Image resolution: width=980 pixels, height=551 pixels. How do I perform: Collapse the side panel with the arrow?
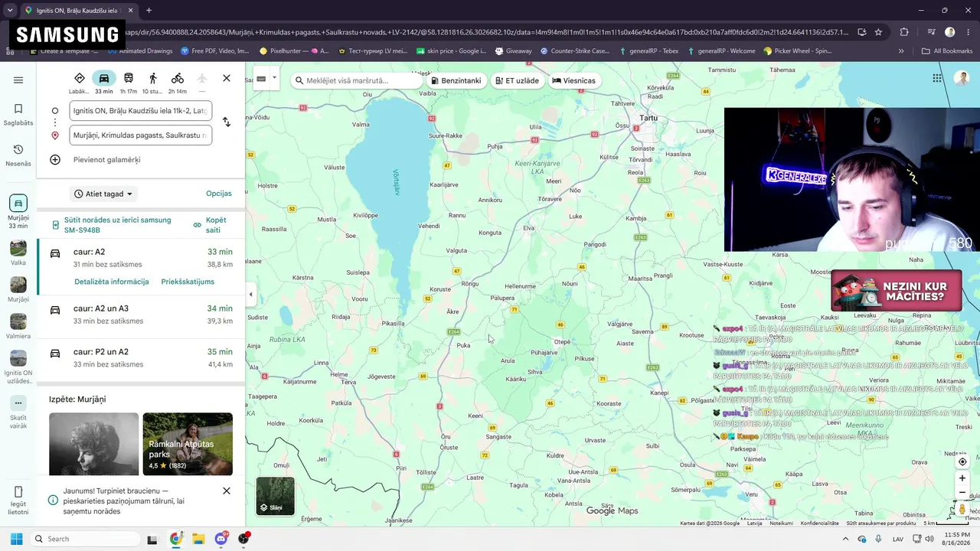pyautogui.click(x=250, y=295)
